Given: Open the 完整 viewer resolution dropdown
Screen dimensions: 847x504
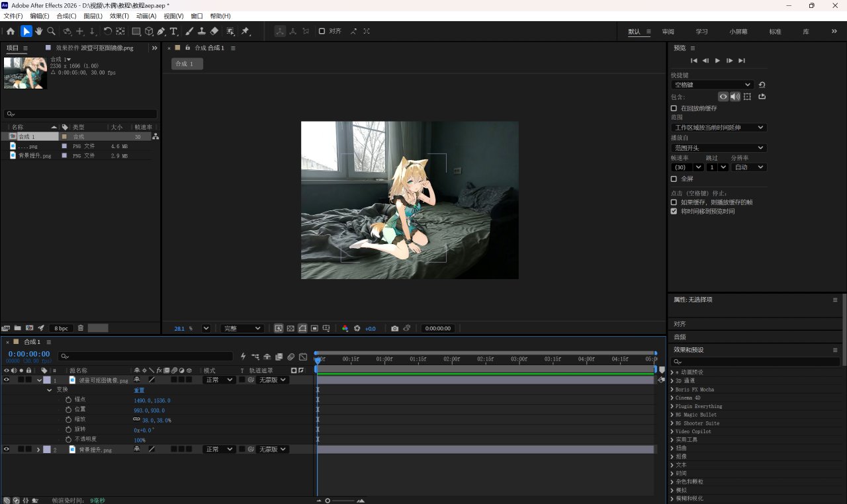Looking at the screenshot, I should [x=242, y=328].
